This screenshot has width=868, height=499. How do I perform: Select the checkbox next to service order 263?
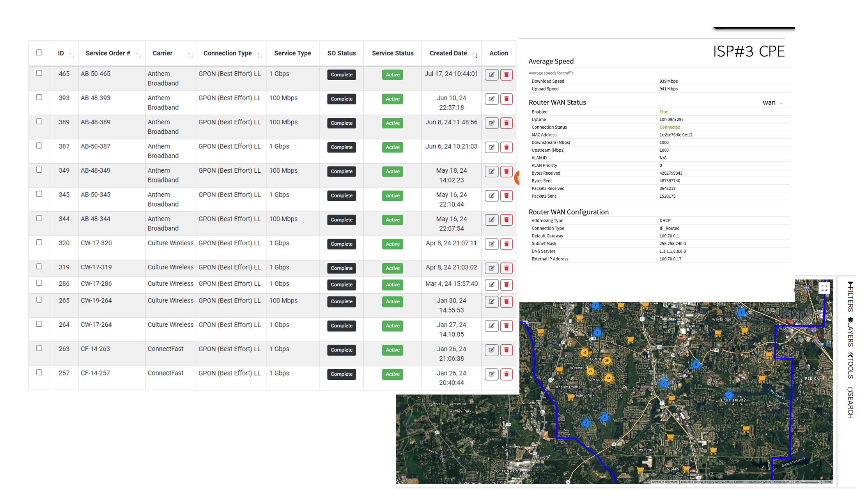pyautogui.click(x=39, y=348)
